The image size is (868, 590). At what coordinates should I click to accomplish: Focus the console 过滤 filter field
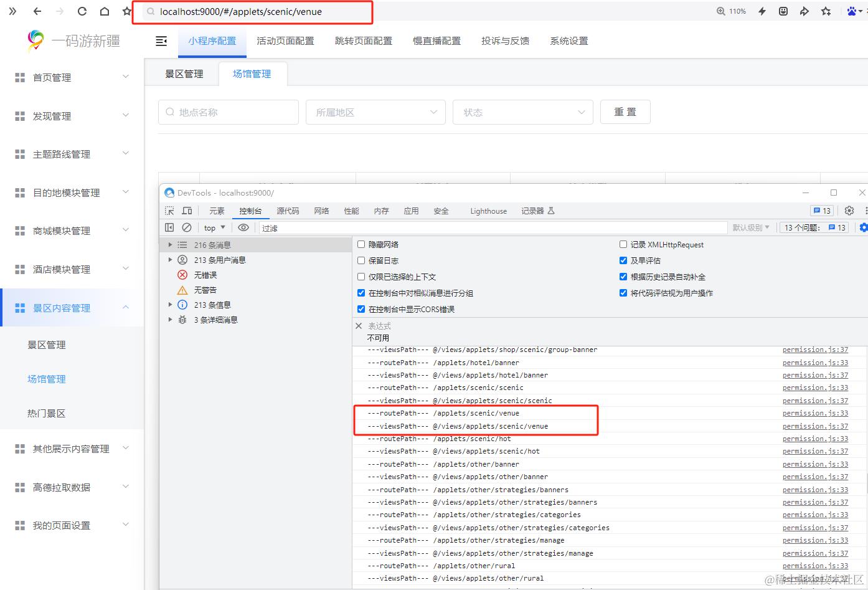point(493,228)
